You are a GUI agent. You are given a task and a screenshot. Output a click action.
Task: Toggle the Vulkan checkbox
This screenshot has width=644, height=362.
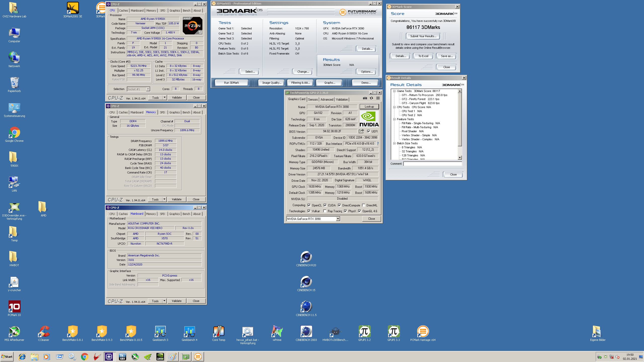tap(309, 211)
